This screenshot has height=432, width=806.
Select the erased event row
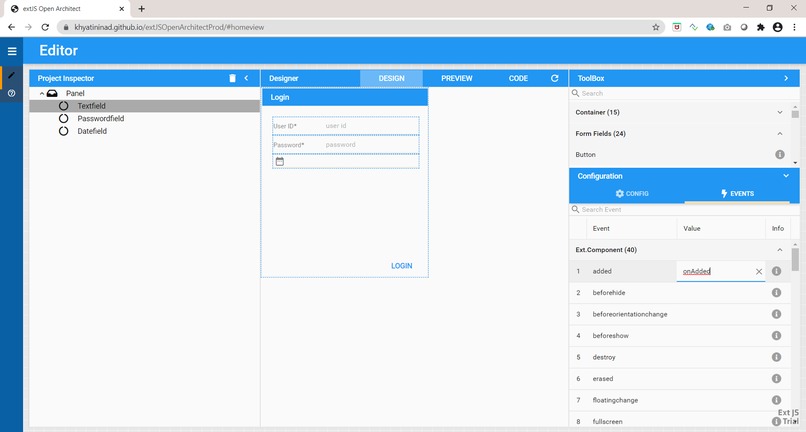click(x=680, y=379)
